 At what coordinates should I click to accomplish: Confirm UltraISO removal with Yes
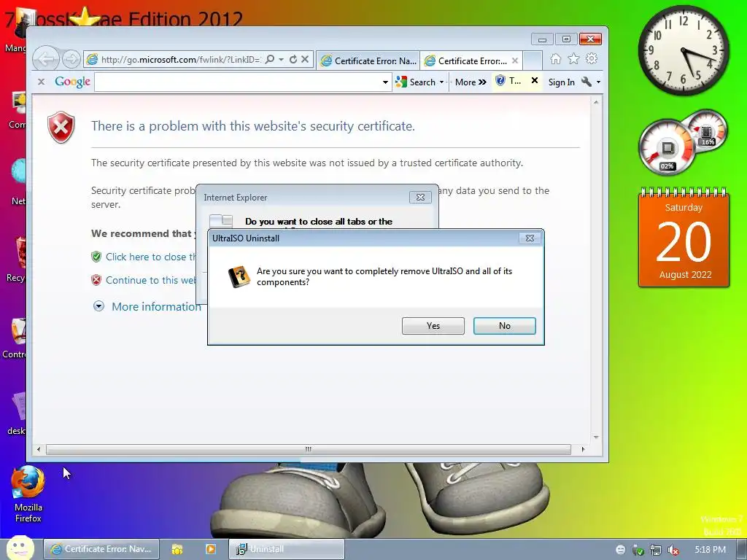point(433,326)
